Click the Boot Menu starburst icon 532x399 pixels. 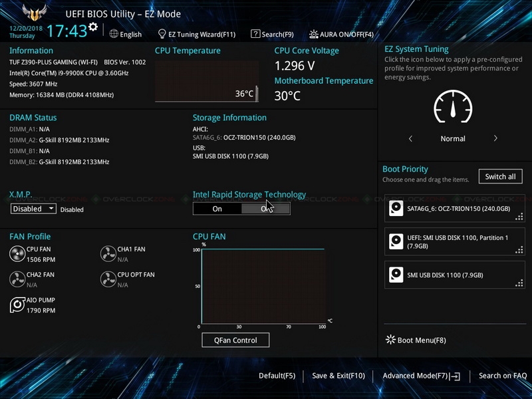pos(390,340)
